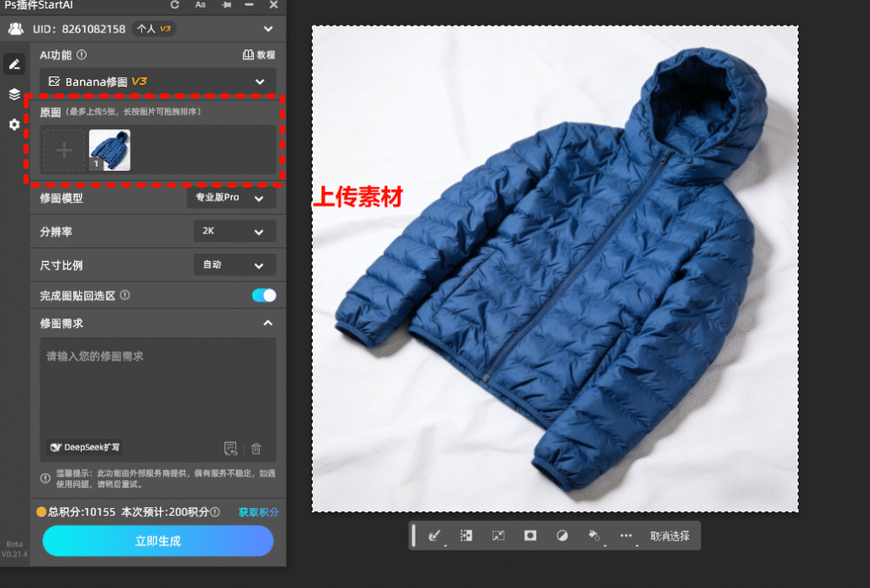Expand the UID account row chevron
This screenshot has width=870, height=588.
click(x=268, y=29)
